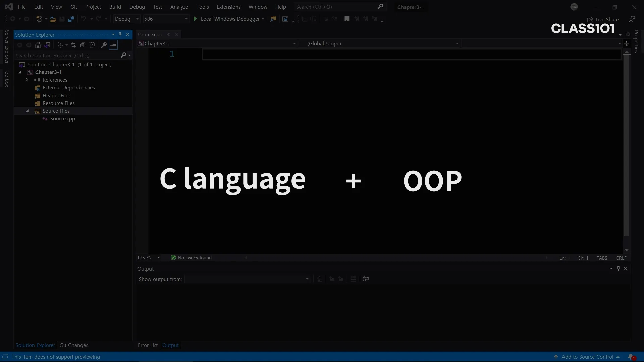Click the Live Share button

coord(603,20)
